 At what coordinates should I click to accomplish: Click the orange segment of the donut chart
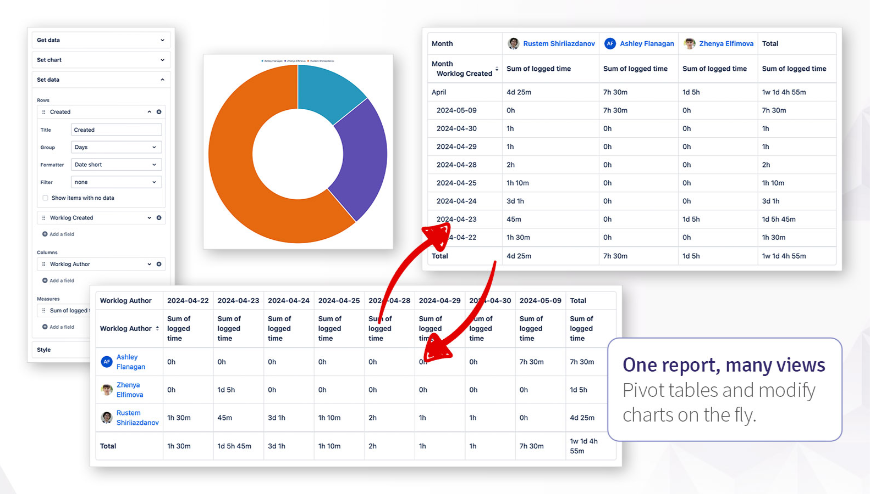[239, 189]
